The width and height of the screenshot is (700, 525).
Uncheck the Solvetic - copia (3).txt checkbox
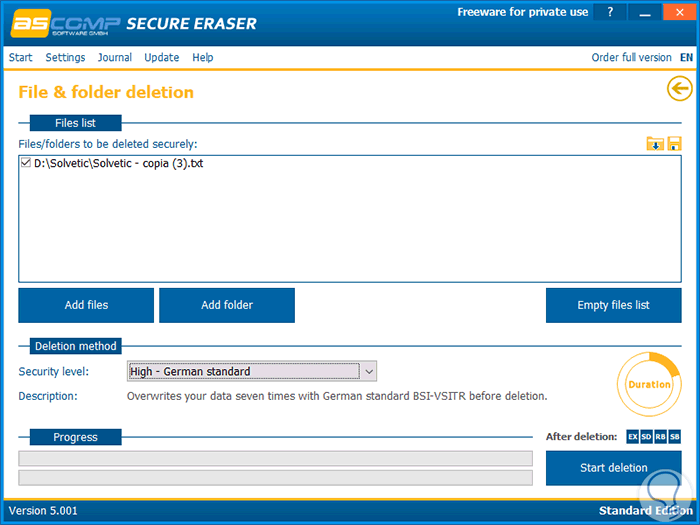pos(25,163)
